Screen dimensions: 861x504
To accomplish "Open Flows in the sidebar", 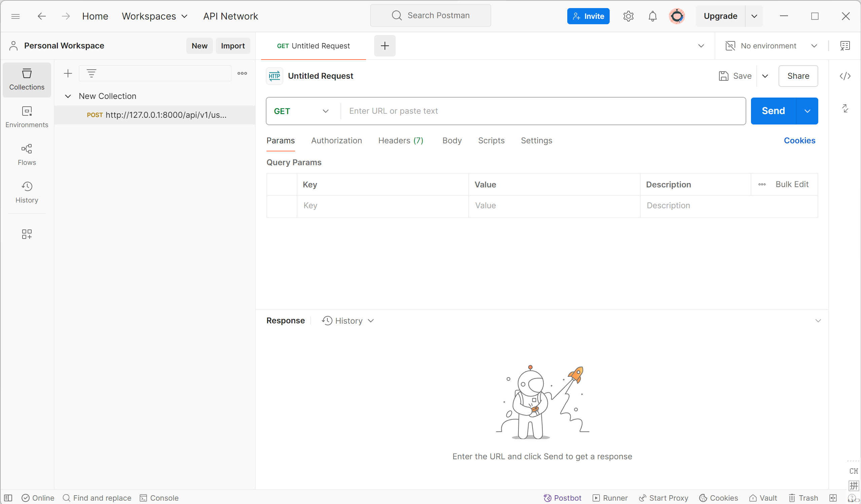I will pyautogui.click(x=27, y=155).
